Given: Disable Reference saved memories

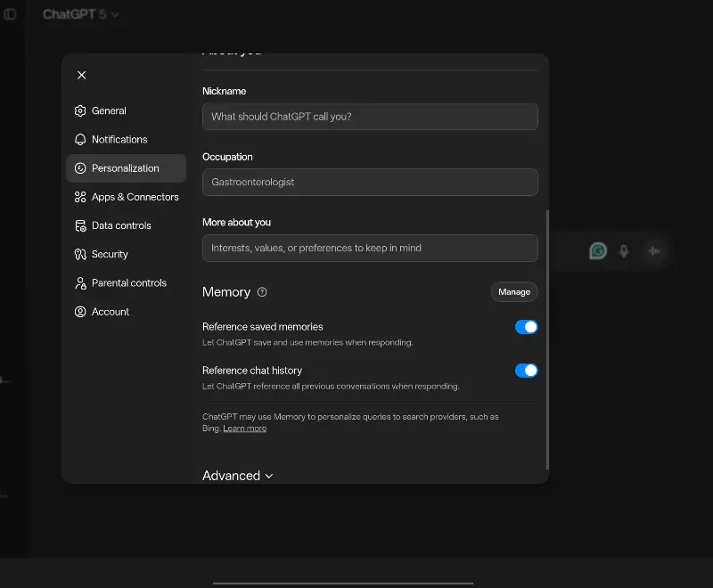Looking at the screenshot, I should point(526,327).
